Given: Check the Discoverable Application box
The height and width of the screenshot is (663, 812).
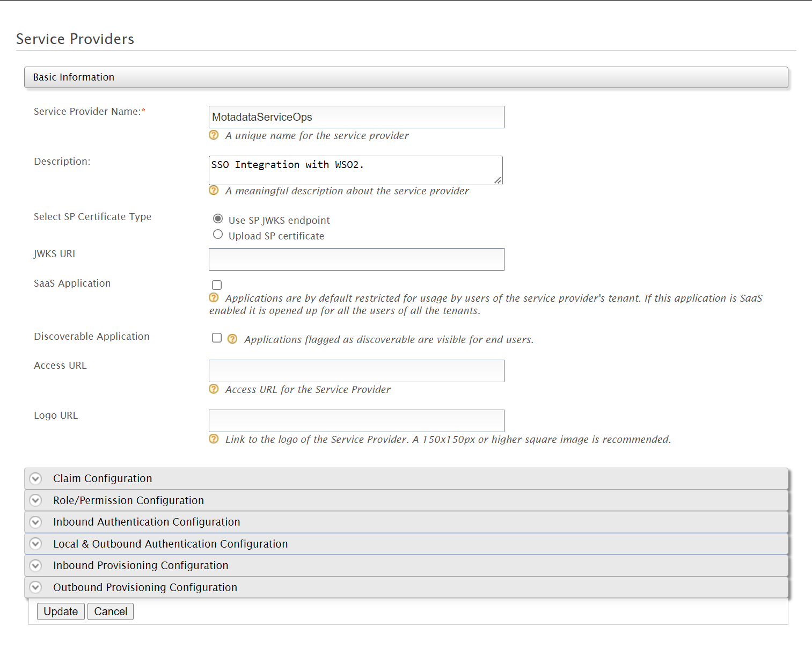Looking at the screenshot, I should [217, 338].
